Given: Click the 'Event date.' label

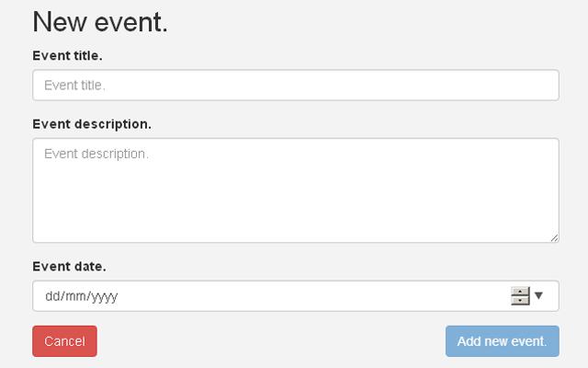Looking at the screenshot, I should [69, 267].
